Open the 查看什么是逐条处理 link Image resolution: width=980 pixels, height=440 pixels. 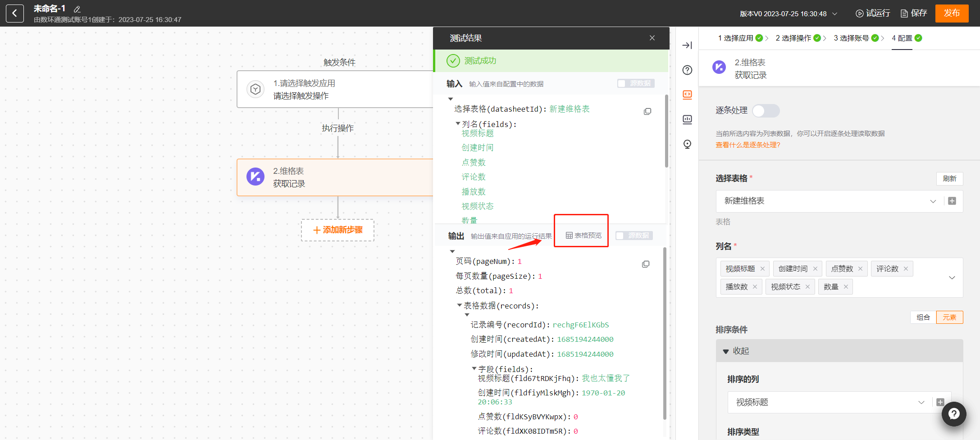click(748, 145)
